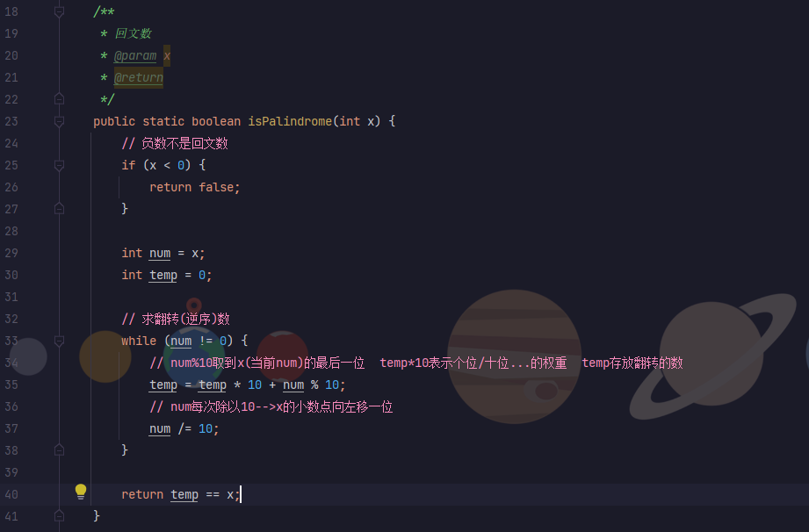Collapse the isPalindrome method fold at line 23

pos(60,121)
